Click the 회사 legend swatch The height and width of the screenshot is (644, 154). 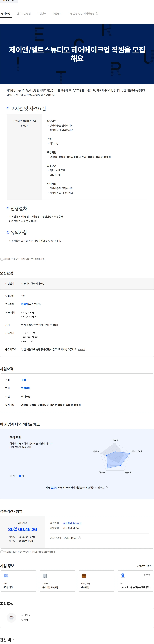tap(11, 476)
